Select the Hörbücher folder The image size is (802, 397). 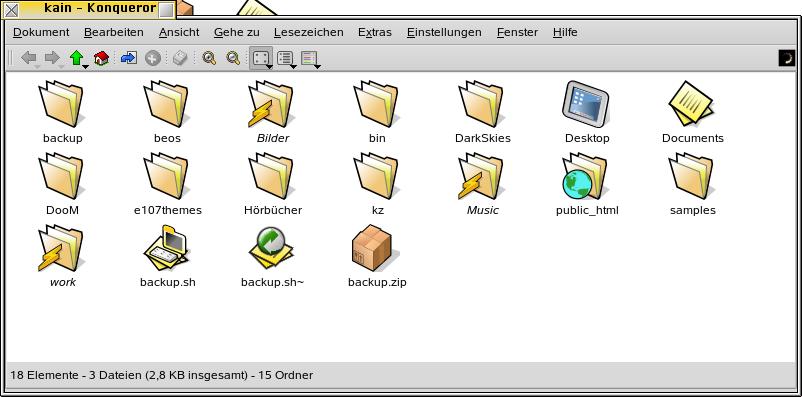click(x=273, y=185)
